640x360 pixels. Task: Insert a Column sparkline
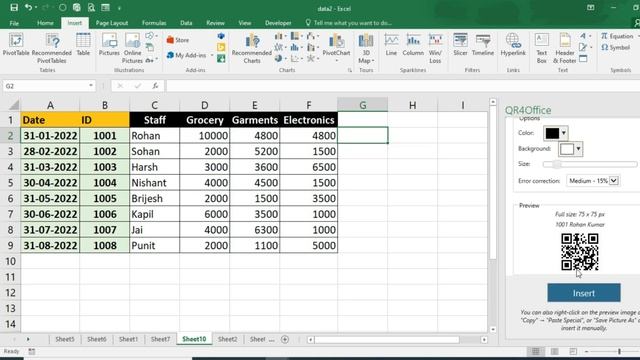(413, 45)
